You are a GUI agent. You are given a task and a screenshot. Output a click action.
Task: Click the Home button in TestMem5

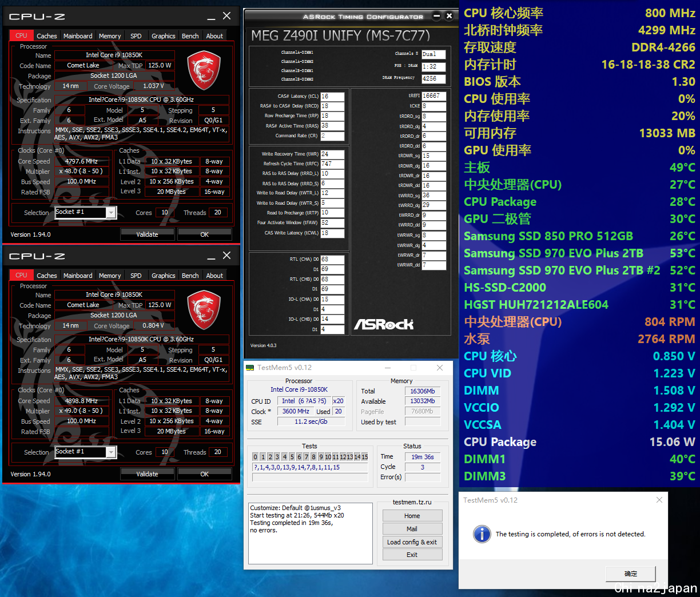[412, 516]
